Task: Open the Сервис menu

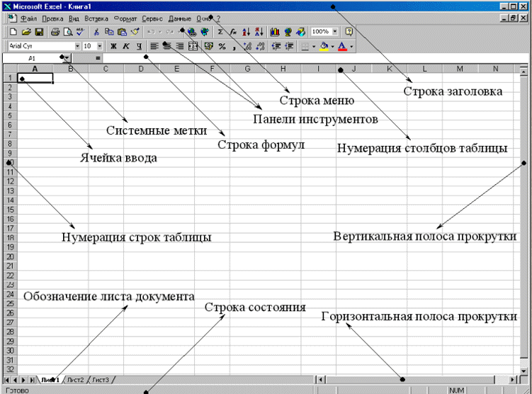Action: pyautogui.click(x=152, y=18)
